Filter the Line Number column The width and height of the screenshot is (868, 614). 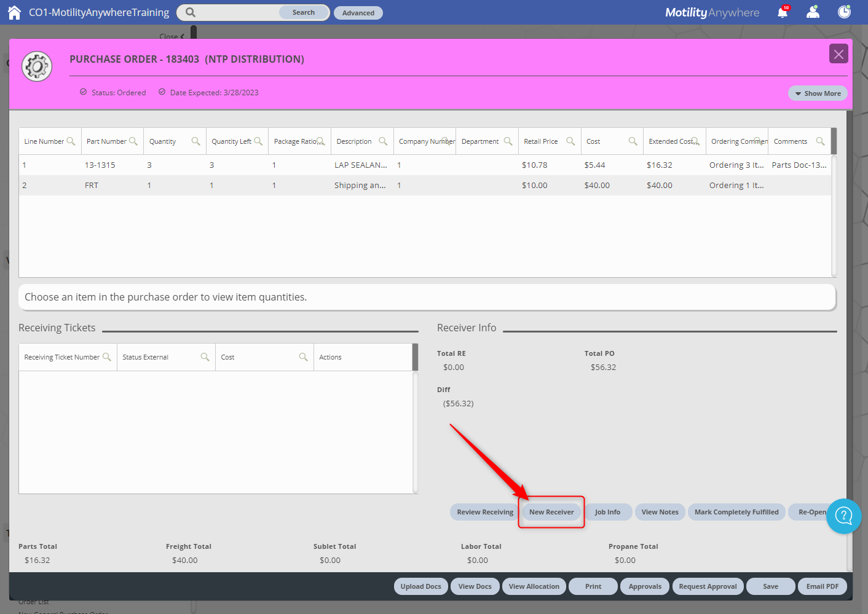tap(71, 141)
